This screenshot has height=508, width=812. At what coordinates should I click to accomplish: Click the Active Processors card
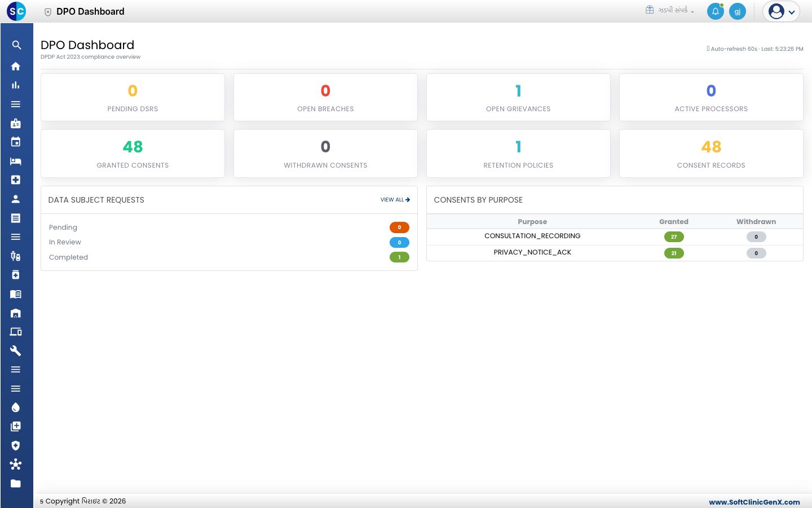711,97
